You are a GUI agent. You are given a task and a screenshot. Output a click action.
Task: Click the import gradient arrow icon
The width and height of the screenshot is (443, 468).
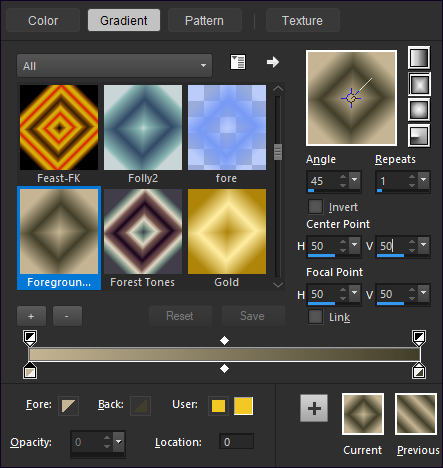(273, 62)
